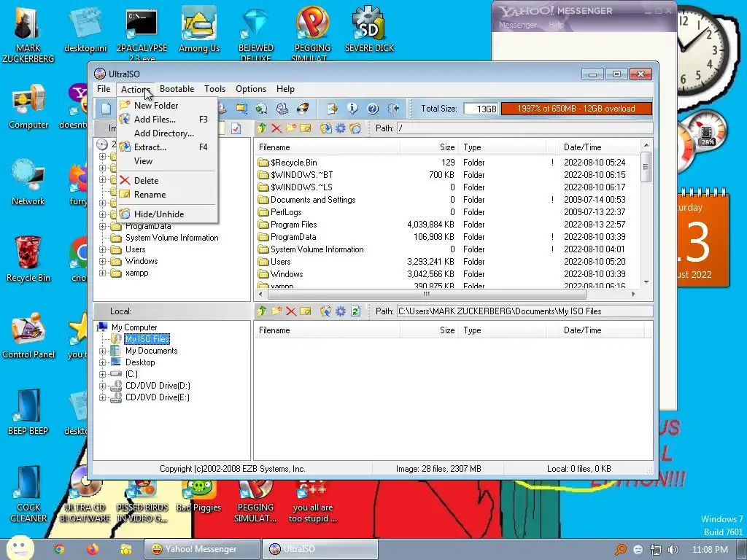The width and height of the screenshot is (747, 560).
Task: Select 'Documents and Settings' folder row
Action: (x=446, y=200)
